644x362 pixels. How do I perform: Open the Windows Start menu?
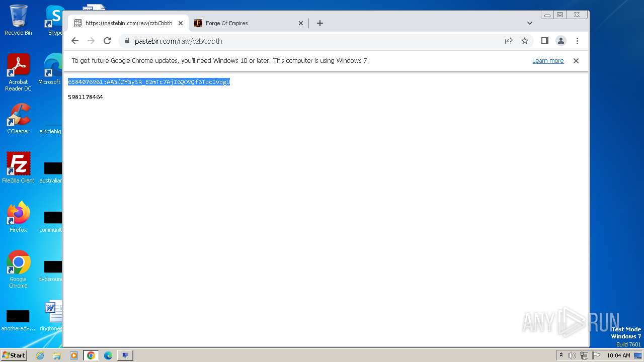coord(14,355)
